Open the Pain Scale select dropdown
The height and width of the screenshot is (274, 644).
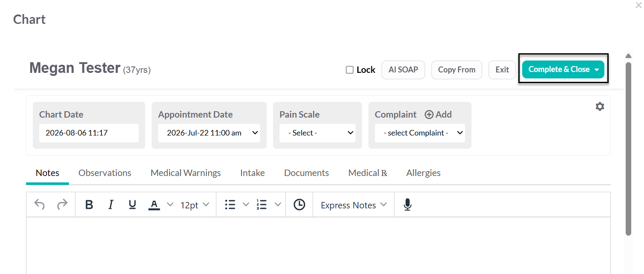(317, 133)
